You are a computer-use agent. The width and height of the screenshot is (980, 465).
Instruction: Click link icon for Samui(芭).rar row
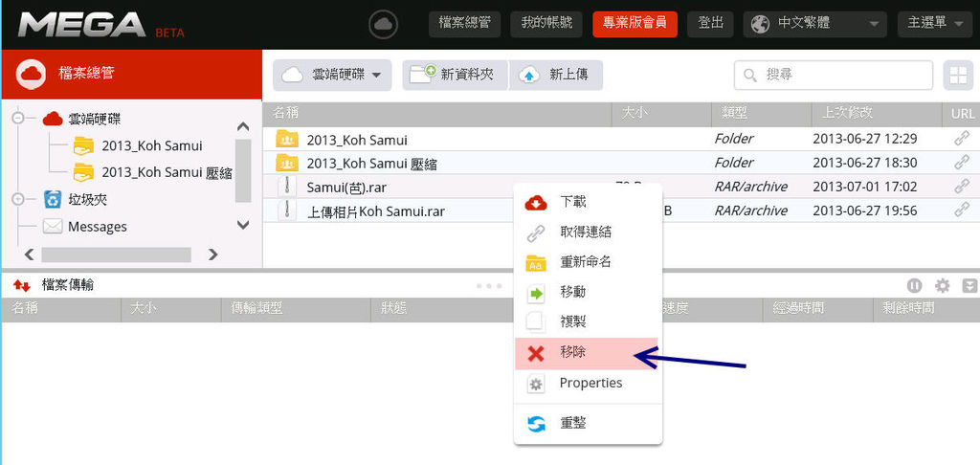(962, 187)
